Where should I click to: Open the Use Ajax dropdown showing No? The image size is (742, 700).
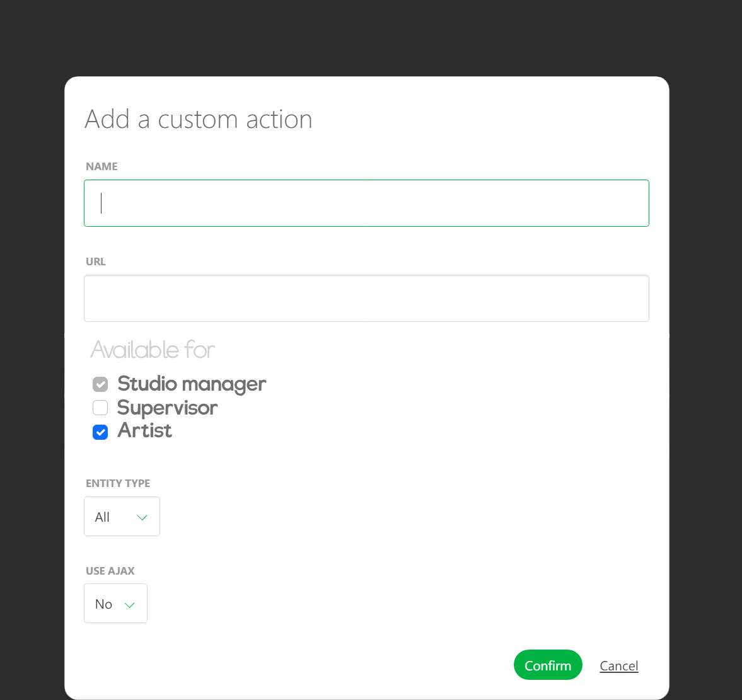(115, 604)
